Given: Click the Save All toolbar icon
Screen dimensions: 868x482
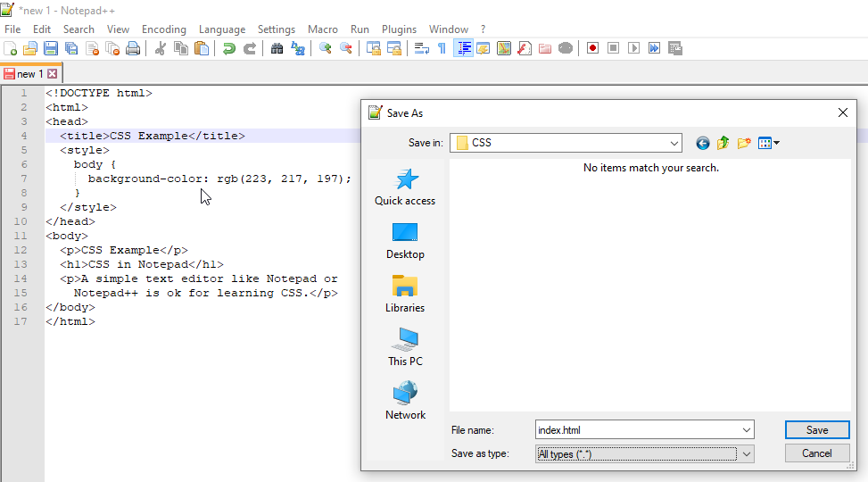Looking at the screenshot, I should pyautogui.click(x=71, y=49).
